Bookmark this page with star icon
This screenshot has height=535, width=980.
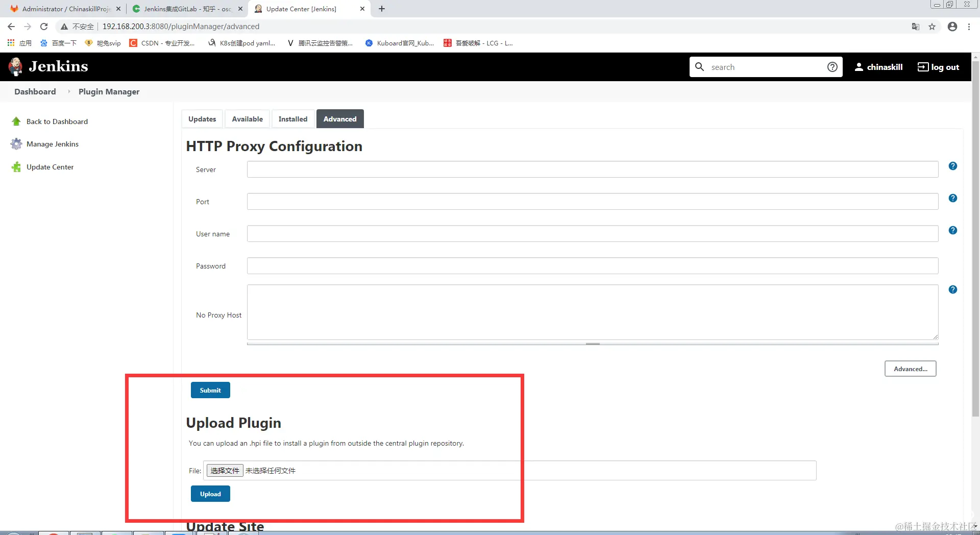pyautogui.click(x=932, y=27)
